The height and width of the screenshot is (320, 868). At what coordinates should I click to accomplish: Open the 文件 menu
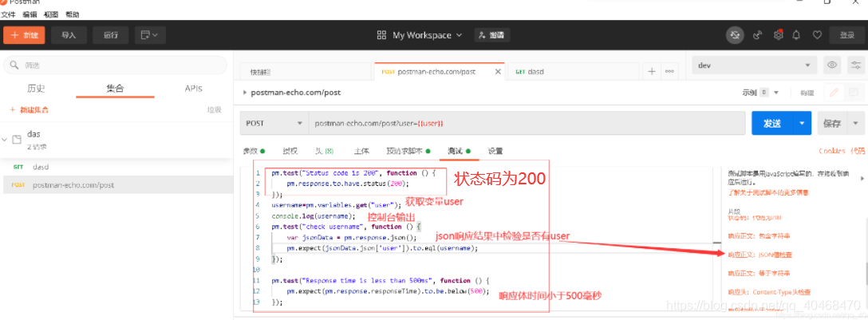(9, 15)
